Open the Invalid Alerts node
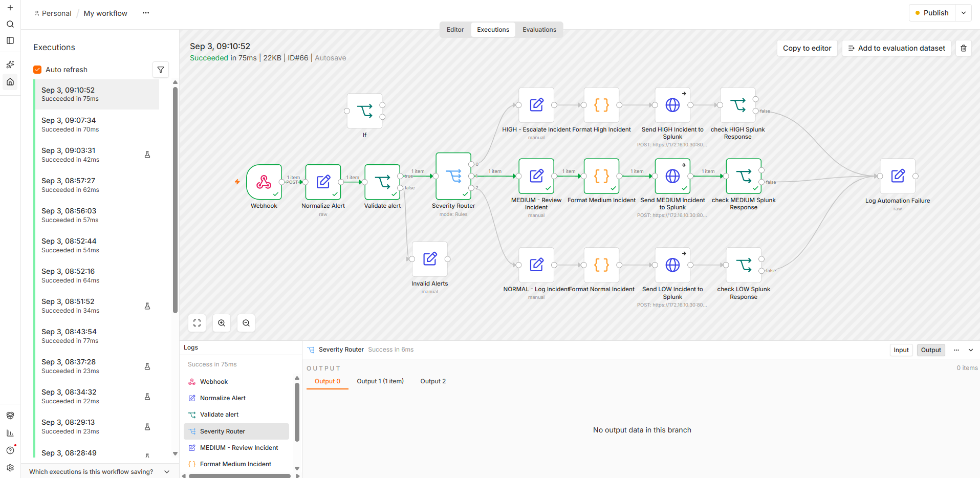 (x=430, y=259)
